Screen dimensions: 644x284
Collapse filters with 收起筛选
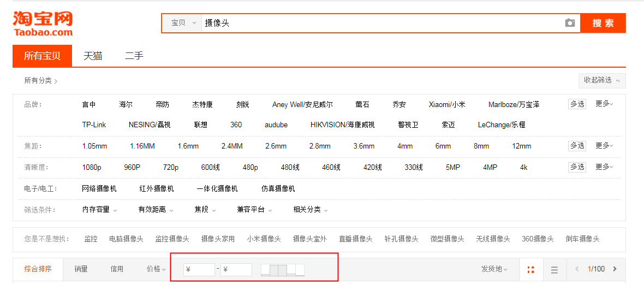pos(601,80)
